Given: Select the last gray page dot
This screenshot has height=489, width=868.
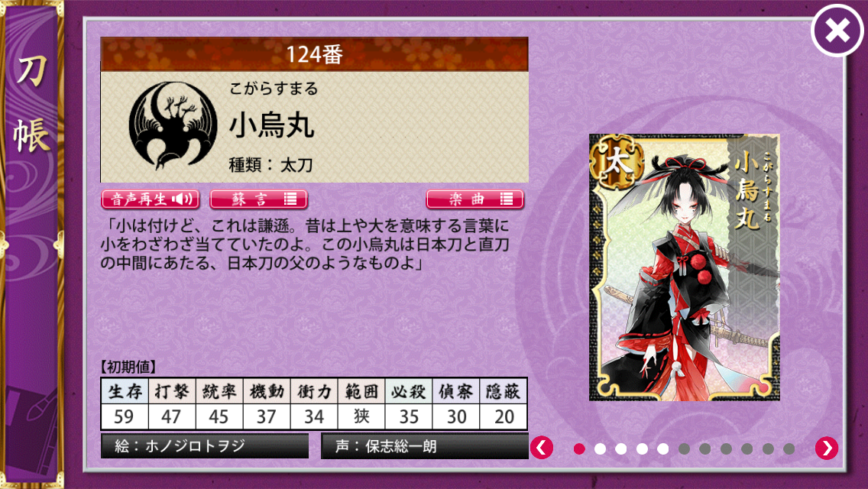Looking at the screenshot, I should point(789,449).
